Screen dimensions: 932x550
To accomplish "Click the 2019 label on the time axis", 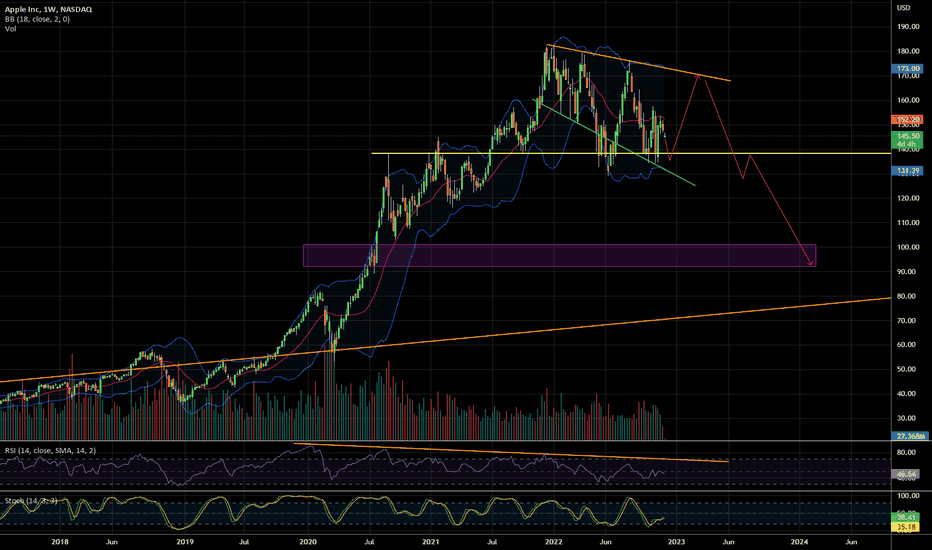I will tap(185, 542).
